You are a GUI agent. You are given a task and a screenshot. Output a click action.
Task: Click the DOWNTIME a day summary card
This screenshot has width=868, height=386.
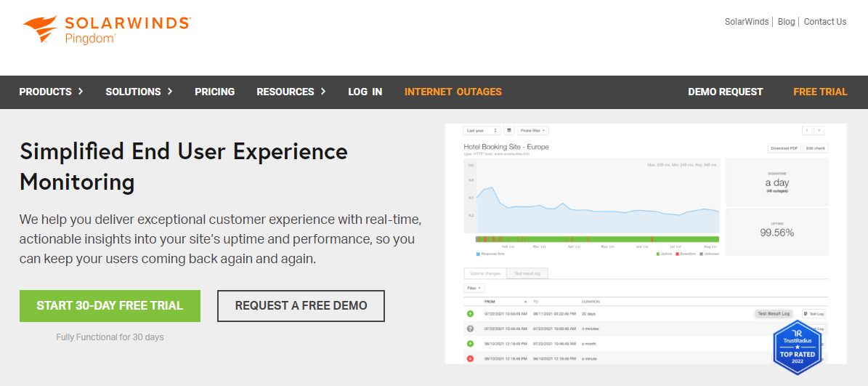pyautogui.click(x=776, y=182)
